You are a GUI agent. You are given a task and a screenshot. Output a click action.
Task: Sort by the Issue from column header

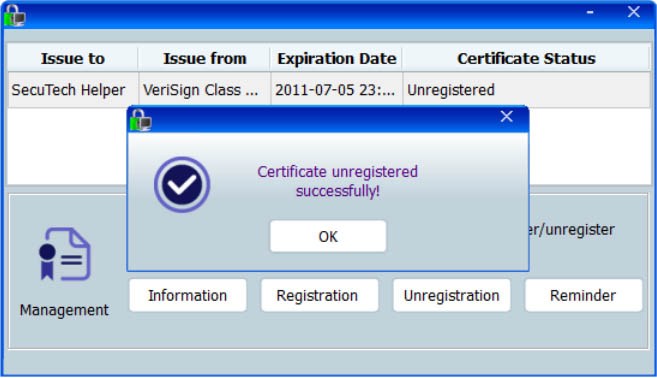204,59
